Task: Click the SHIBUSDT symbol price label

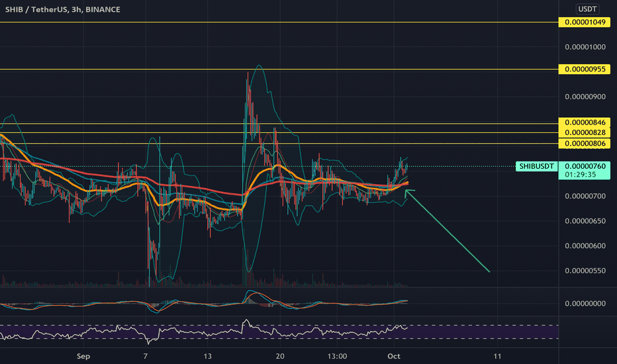Action: point(536,167)
